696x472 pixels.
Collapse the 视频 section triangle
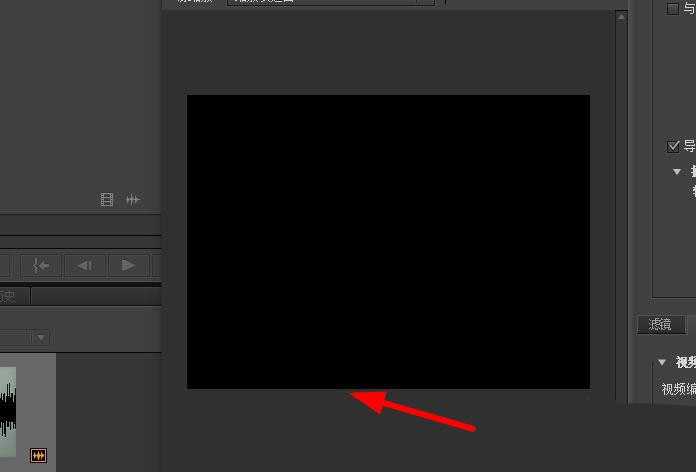[x=662, y=362]
